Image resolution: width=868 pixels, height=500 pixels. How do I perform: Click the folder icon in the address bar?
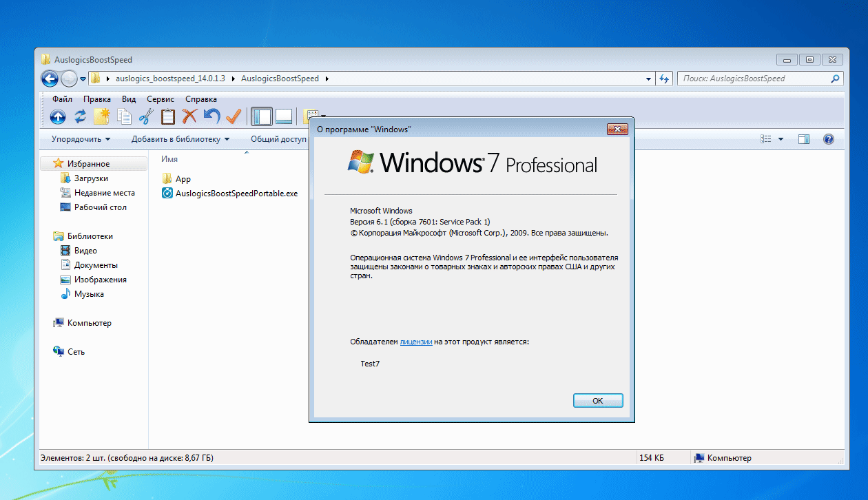tap(96, 79)
